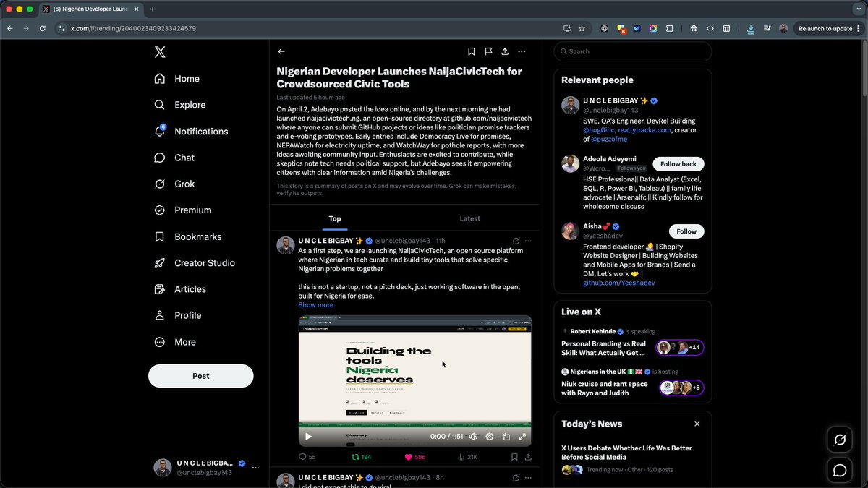Open Chrome downloads icon
Viewport: 868px width, 488px height.
750,28
